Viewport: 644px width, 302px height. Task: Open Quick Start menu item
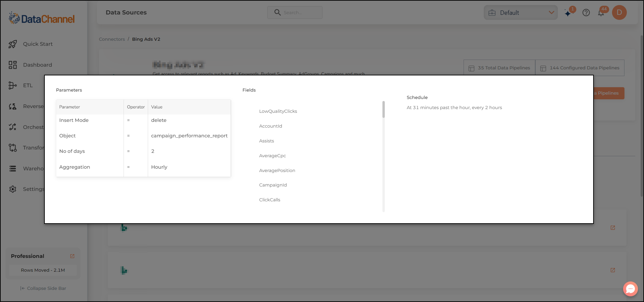[x=38, y=44]
